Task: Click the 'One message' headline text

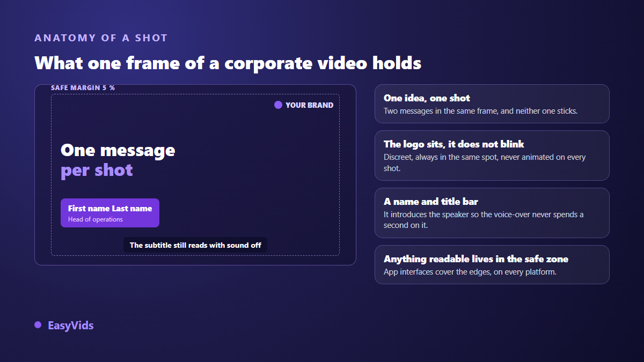Action: (118, 150)
